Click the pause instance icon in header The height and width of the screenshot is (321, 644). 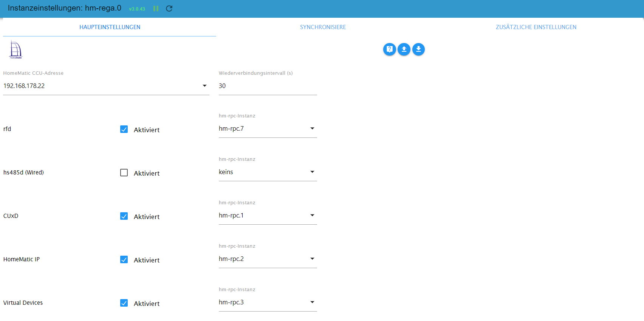(x=156, y=8)
